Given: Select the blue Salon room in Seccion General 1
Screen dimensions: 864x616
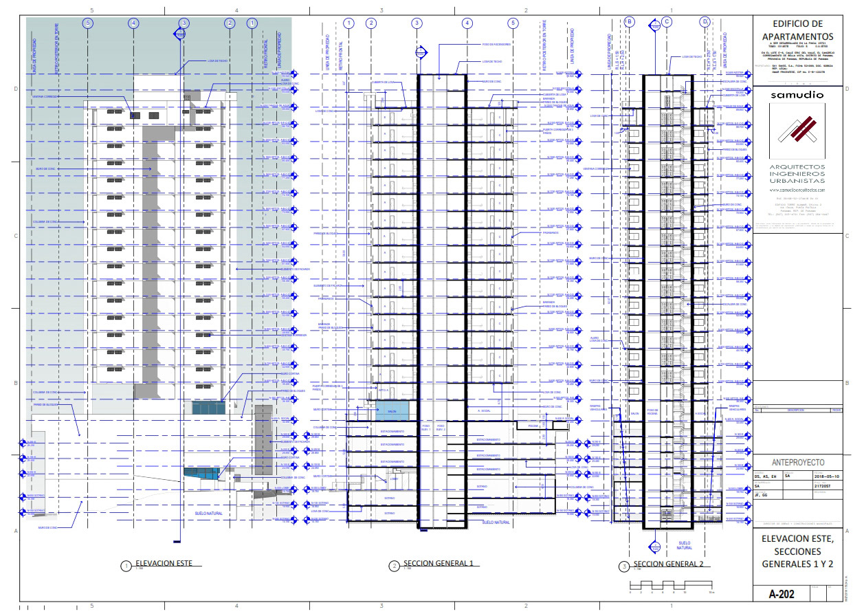Looking at the screenshot, I should pyautogui.click(x=392, y=411).
